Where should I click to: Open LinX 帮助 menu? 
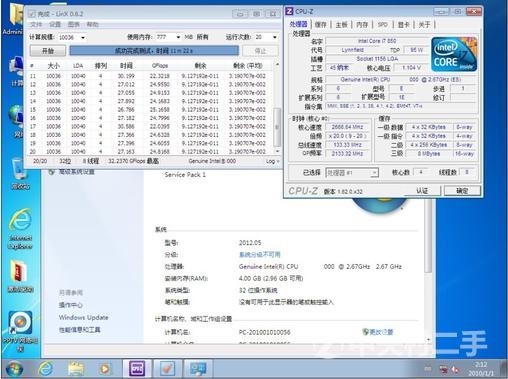(92, 24)
